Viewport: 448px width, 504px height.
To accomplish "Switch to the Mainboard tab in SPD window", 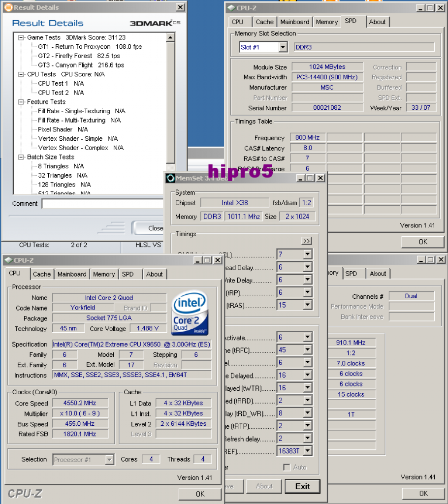I will (294, 22).
